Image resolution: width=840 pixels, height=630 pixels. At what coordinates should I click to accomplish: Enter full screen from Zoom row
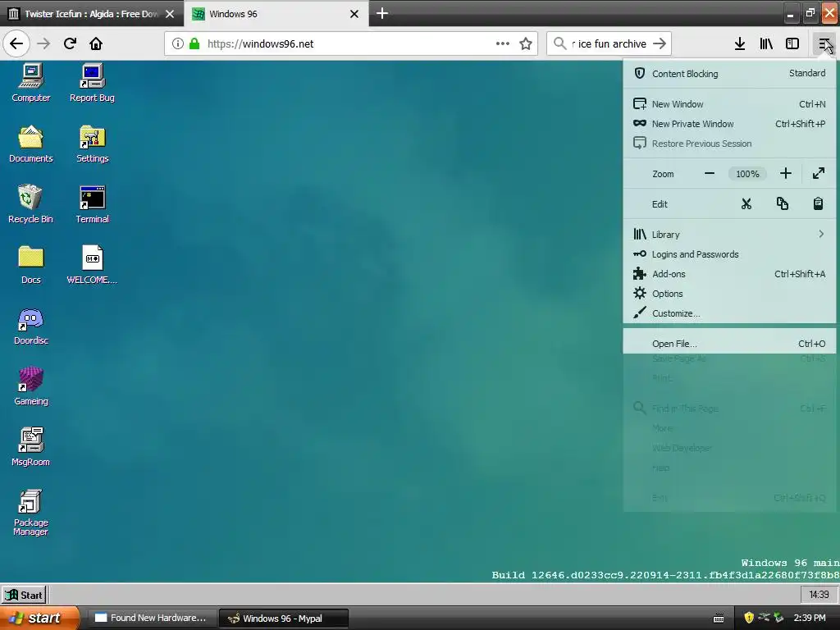(x=819, y=173)
